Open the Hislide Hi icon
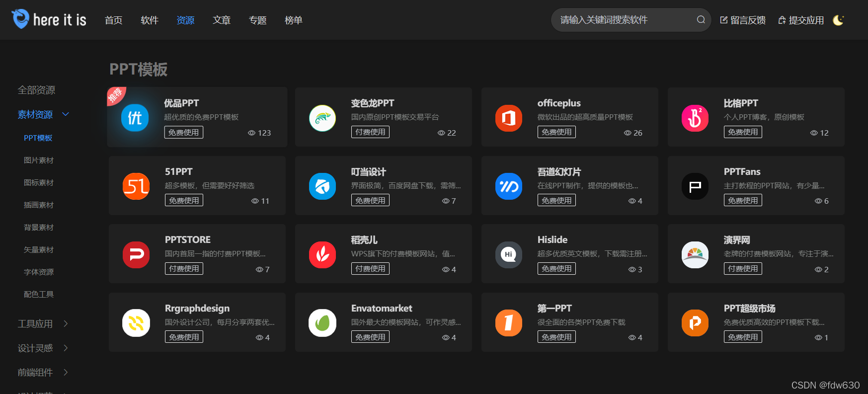Viewport: 868px width, 394px height. 509,255
